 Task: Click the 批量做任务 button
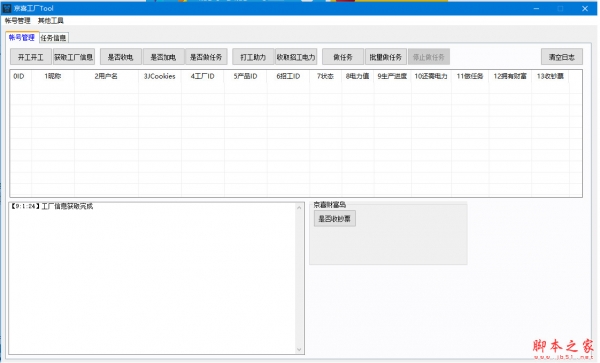386,57
